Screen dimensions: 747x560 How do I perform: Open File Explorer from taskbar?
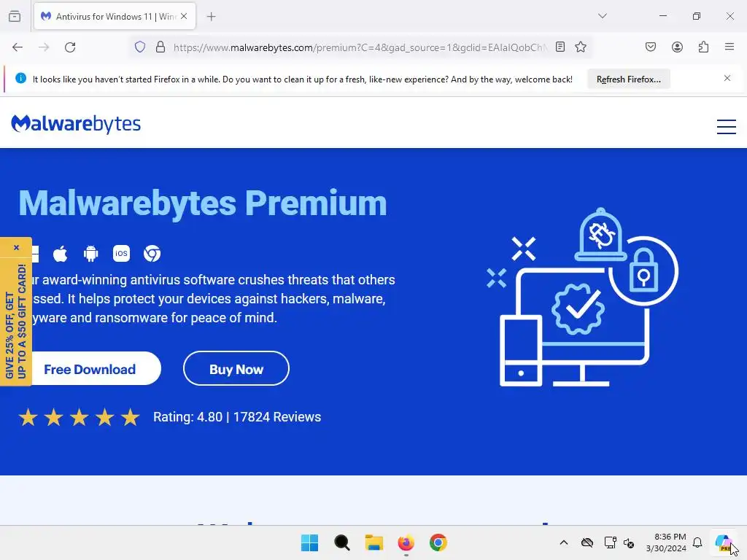coord(374,542)
